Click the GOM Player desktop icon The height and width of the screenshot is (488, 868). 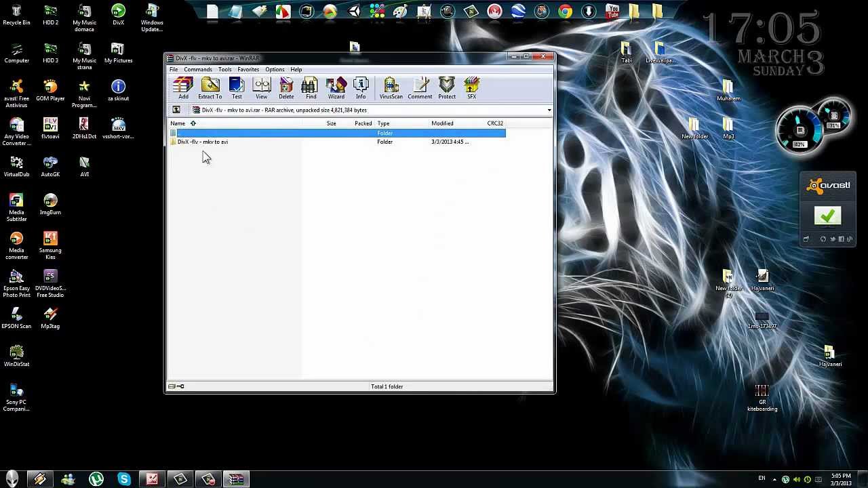[x=50, y=91]
